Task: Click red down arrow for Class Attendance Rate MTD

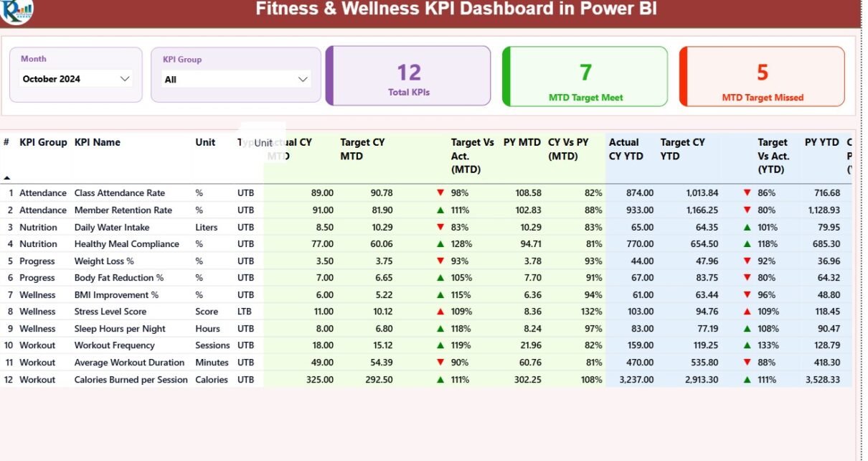Action: (x=440, y=193)
